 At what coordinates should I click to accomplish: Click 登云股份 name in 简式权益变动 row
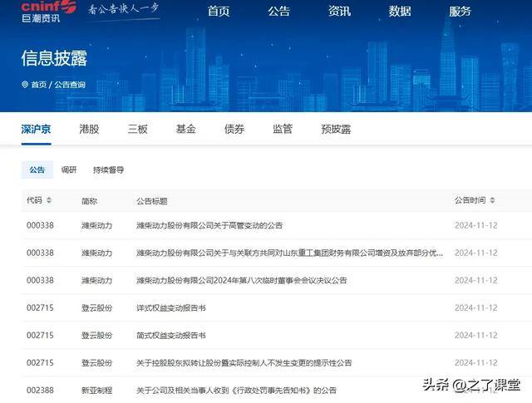(96, 335)
